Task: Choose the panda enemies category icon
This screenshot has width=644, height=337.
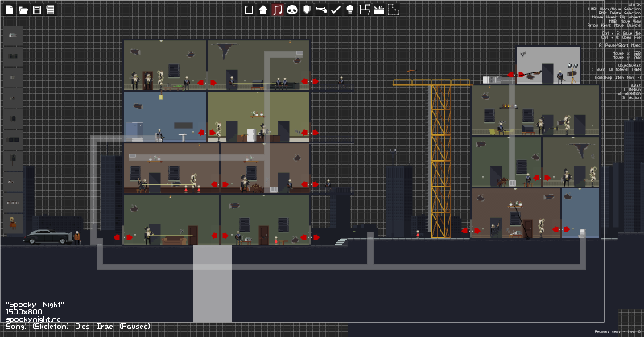Action: [x=292, y=10]
